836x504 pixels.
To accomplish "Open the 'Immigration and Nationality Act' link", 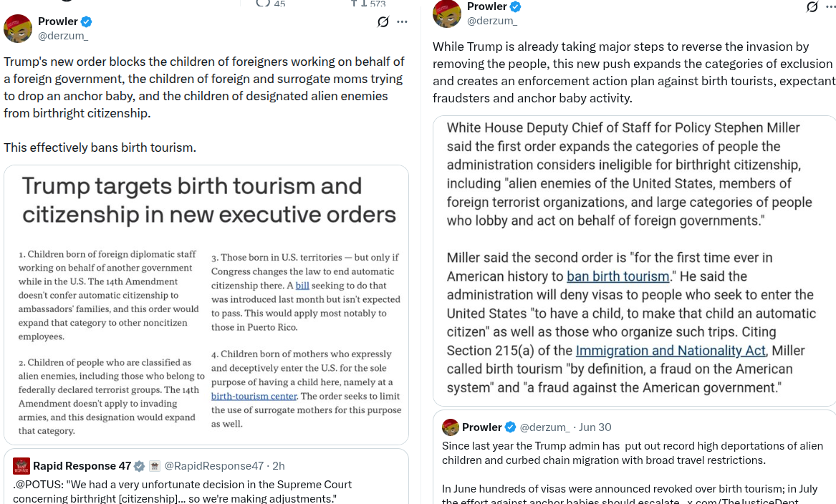I will coord(671,351).
